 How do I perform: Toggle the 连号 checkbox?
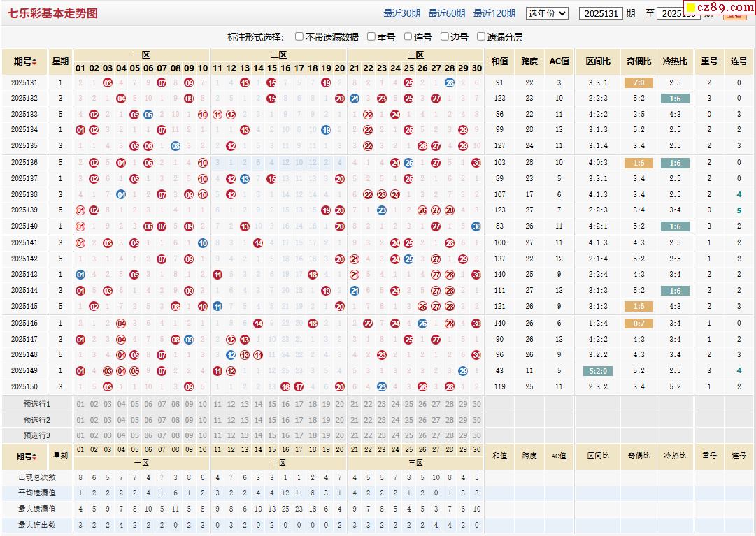click(x=408, y=36)
